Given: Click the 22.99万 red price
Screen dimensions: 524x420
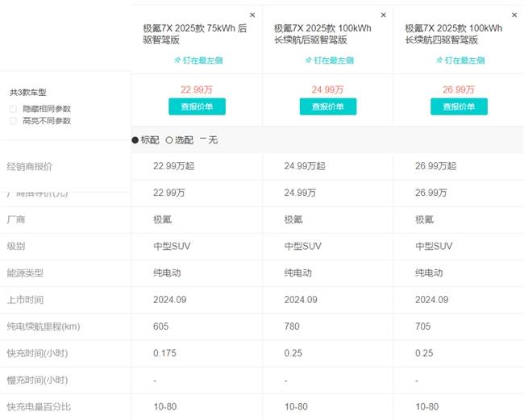Looking at the screenshot, I should coord(197,89).
